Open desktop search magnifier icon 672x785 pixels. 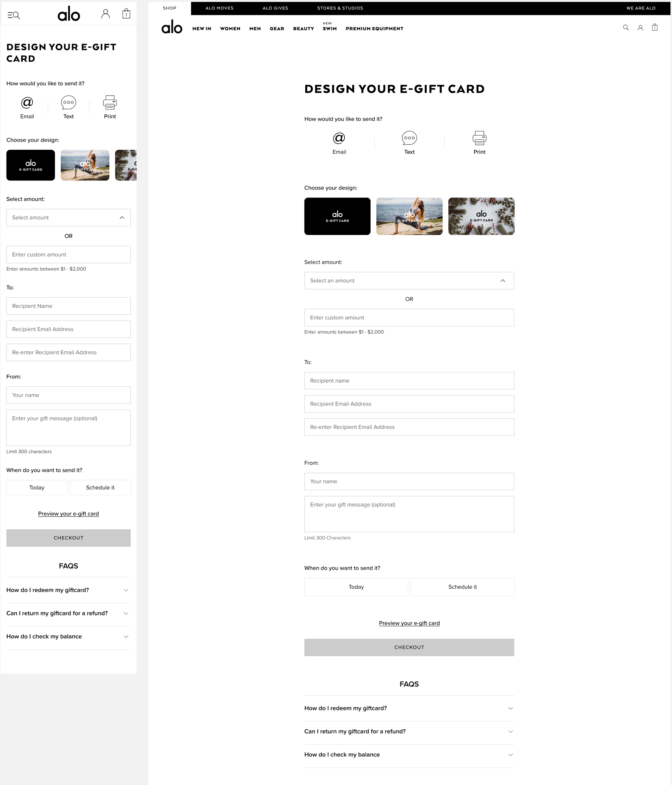click(x=626, y=27)
